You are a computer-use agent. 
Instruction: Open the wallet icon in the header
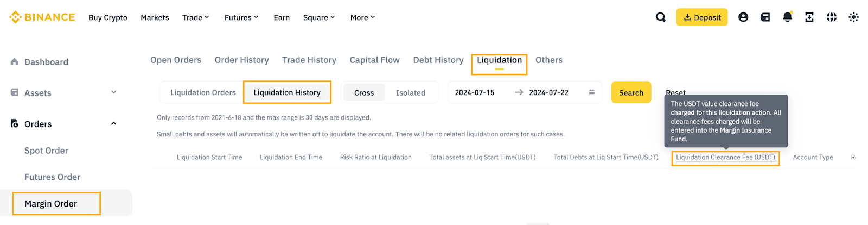[x=765, y=17]
